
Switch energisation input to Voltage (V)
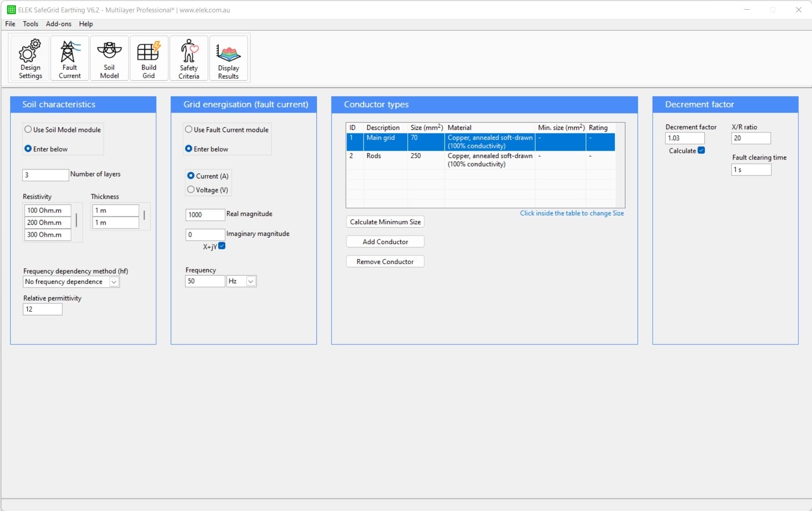tap(190, 189)
